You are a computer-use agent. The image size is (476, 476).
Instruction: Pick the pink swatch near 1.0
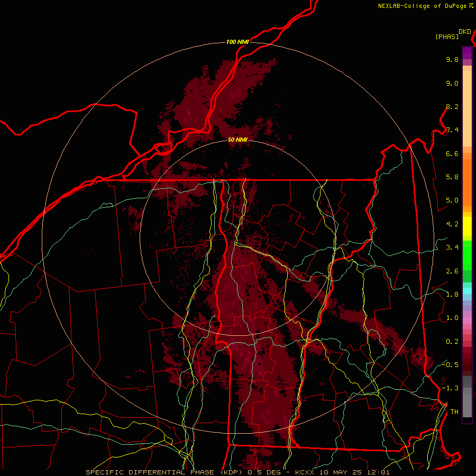click(467, 321)
